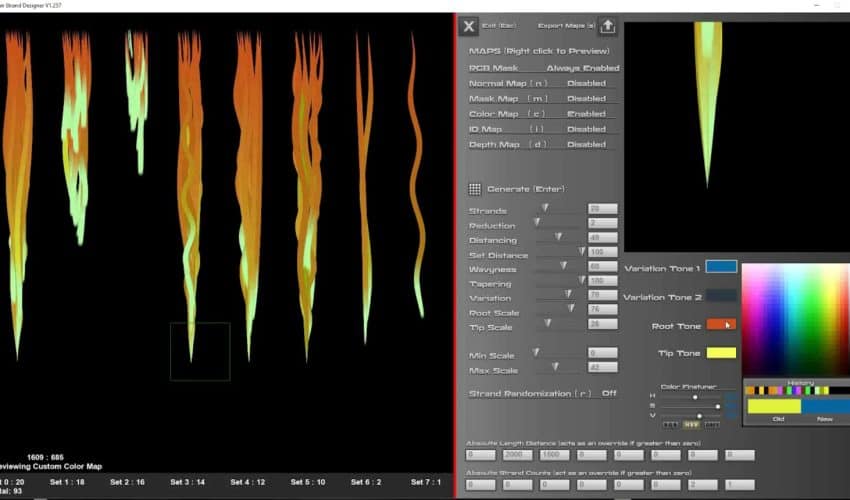Select the Tip Tone yellow swatch
The width and height of the screenshot is (850, 500).
[x=720, y=353]
